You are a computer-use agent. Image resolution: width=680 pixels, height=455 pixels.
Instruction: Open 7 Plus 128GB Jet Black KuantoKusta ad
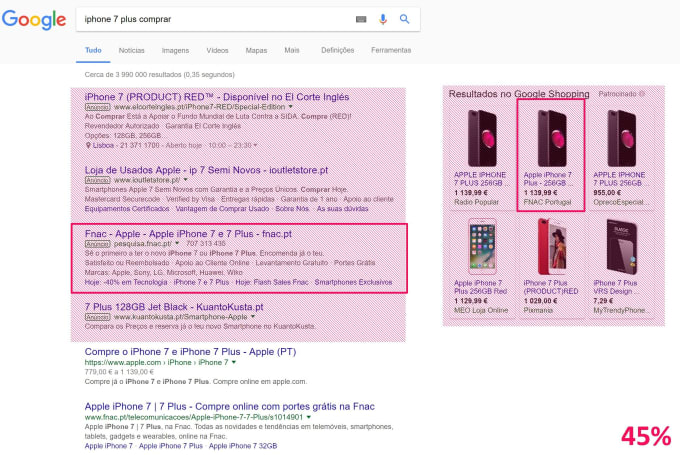(174, 307)
